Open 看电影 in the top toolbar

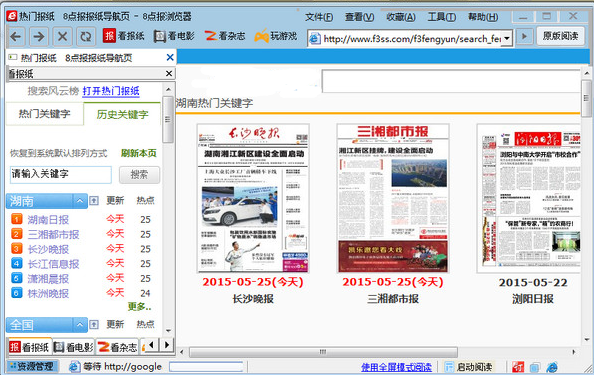[x=174, y=36]
